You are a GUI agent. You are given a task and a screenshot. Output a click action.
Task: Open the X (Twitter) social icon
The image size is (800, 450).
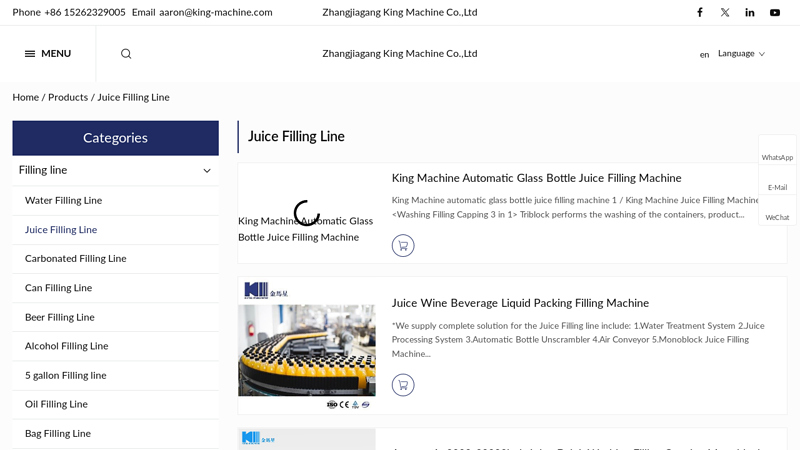point(724,12)
